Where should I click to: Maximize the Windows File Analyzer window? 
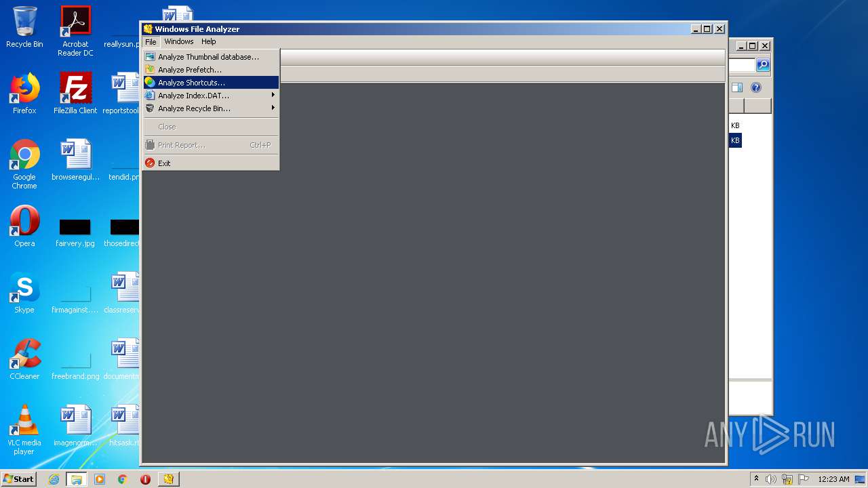click(x=708, y=29)
